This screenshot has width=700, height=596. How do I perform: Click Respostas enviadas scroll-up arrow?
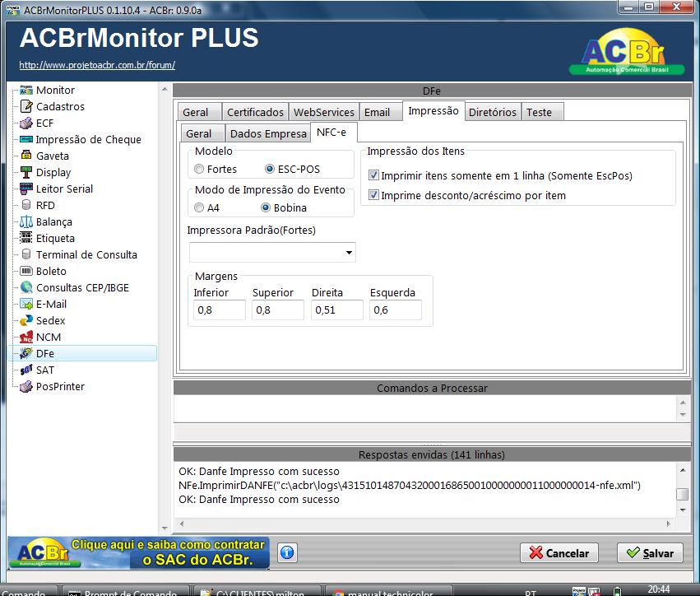(683, 469)
